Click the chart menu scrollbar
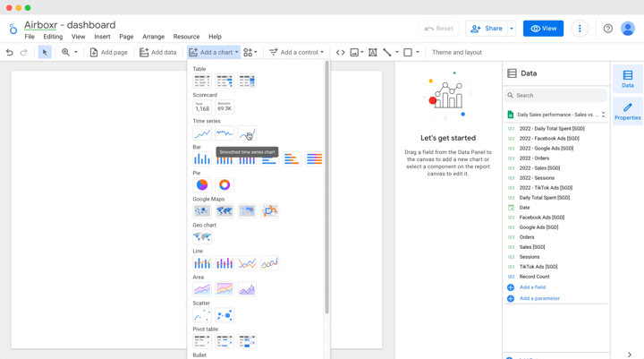The width and height of the screenshot is (644, 359). 327,187
